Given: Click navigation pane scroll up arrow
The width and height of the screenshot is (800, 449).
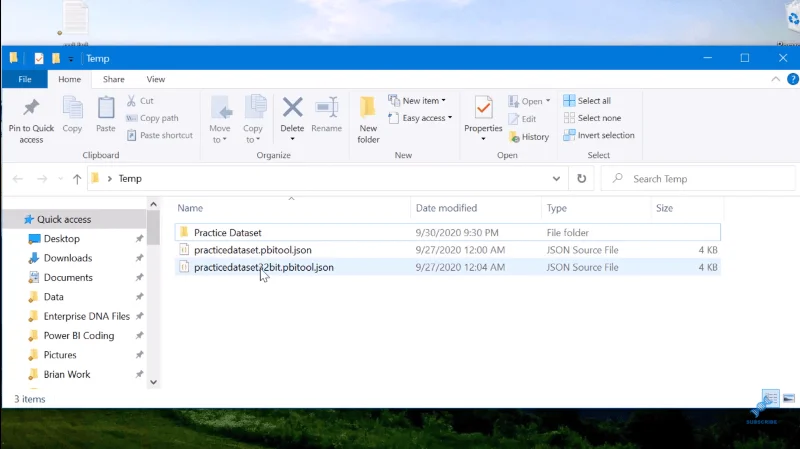Looking at the screenshot, I should point(154,204).
